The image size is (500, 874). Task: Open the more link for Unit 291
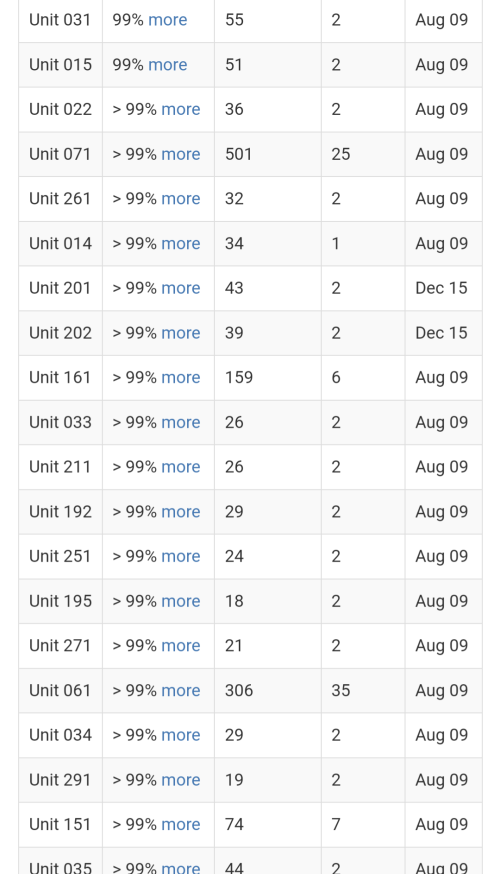(181, 780)
